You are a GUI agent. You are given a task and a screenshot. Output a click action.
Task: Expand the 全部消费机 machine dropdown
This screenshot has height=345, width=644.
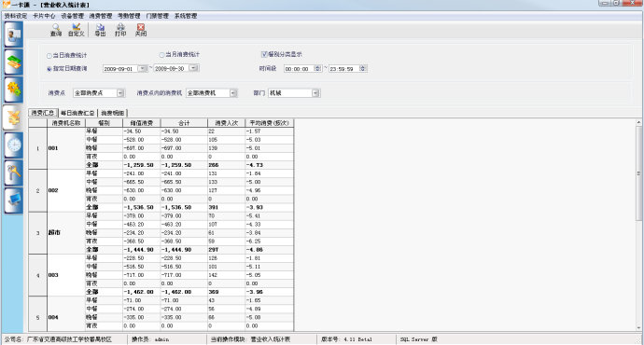(233, 93)
